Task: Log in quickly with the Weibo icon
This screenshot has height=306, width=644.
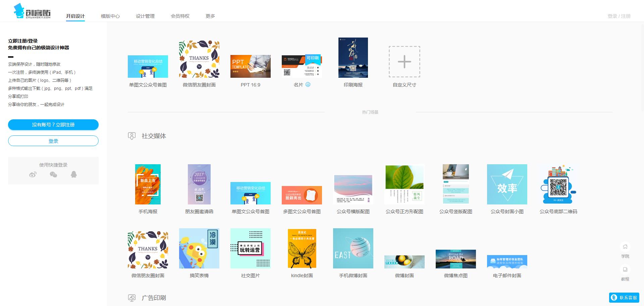Action: (x=32, y=175)
